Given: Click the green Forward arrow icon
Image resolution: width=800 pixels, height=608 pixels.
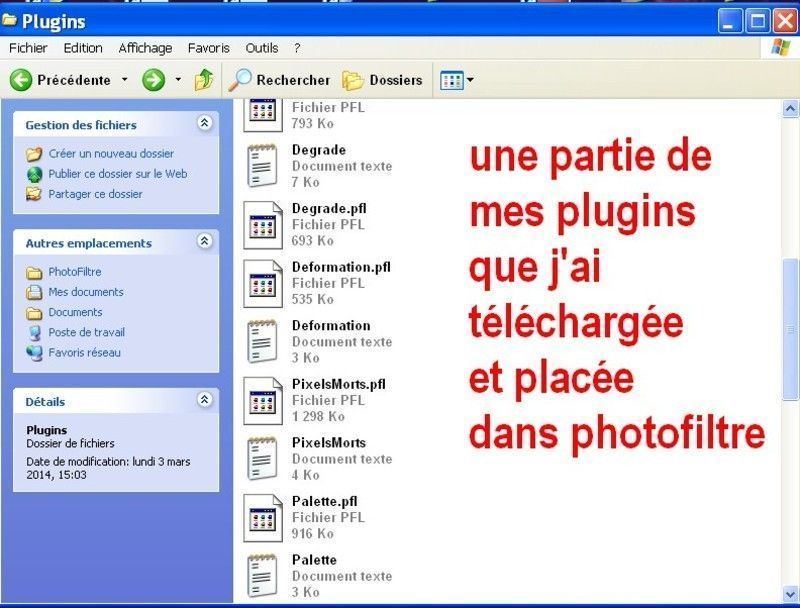Looking at the screenshot, I should (x=153, y=80).
